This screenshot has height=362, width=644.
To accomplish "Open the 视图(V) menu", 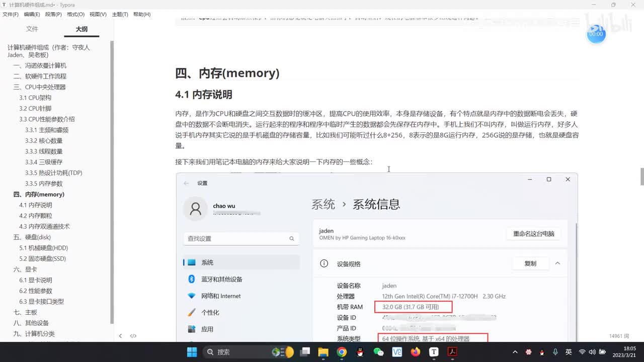I will pyautogui.click(x=98, y=14).
